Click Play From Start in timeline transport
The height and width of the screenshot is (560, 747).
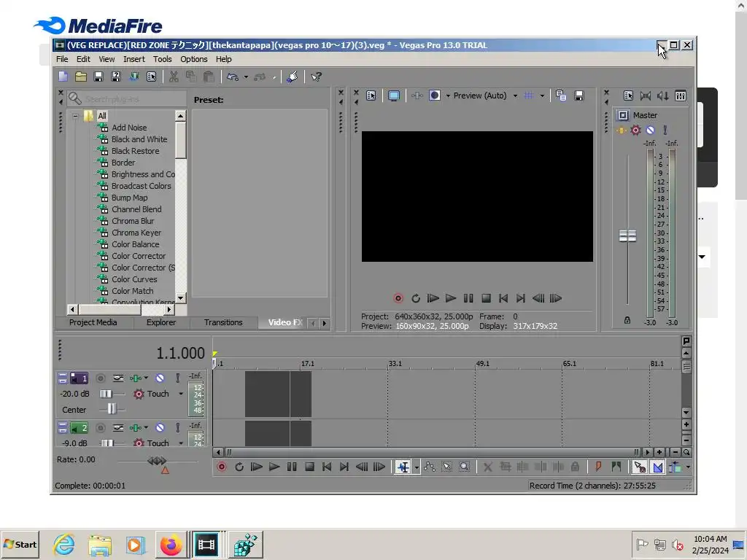[x=256, y=467]
